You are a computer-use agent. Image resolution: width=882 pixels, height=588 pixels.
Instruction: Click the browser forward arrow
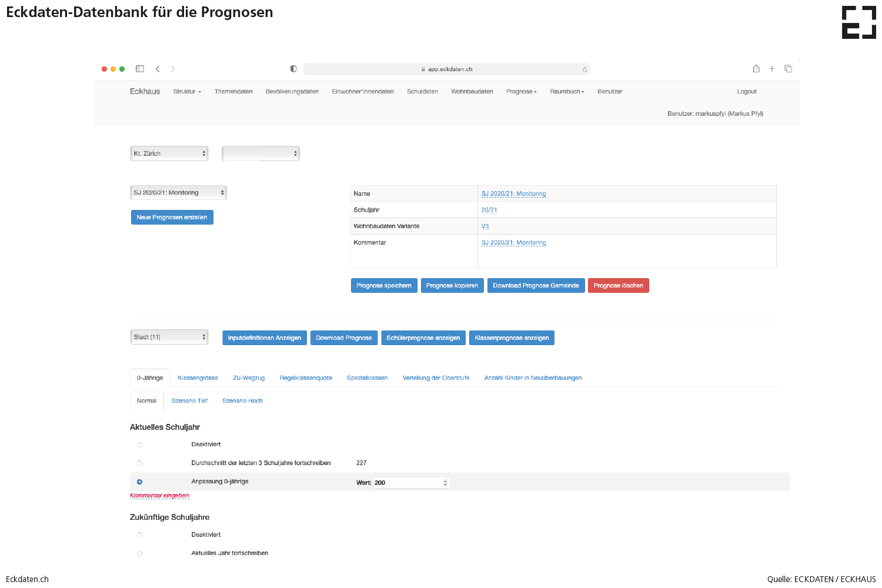pos(173,69)
